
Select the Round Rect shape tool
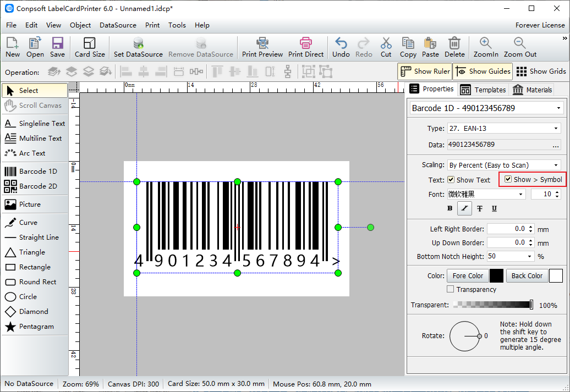coord(35,282)
